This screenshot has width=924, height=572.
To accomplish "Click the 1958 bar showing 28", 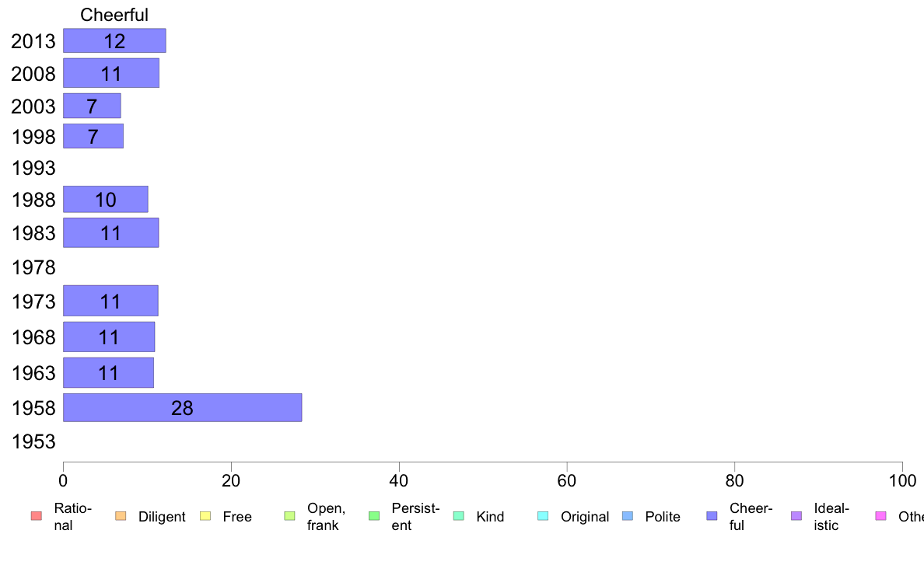I will point(183,408).
